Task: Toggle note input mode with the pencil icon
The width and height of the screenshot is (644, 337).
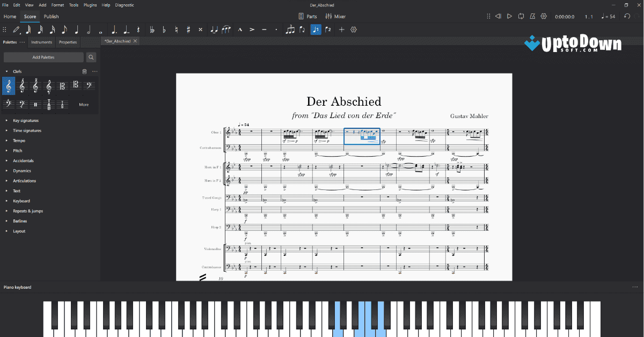Action: tap(16, 30)
